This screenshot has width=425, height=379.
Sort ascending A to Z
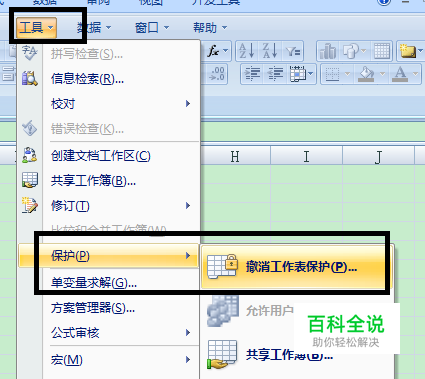coord(247,51)
